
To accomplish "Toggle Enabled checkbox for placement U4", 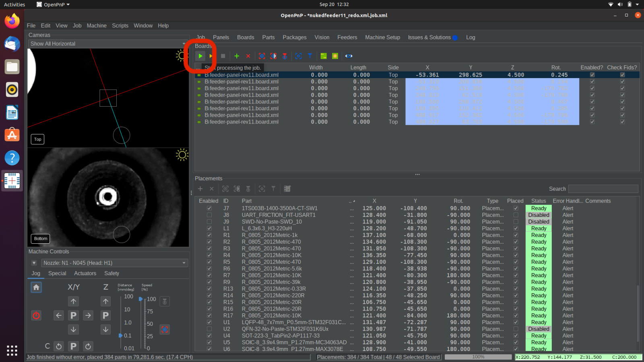I will coord(209,335).
